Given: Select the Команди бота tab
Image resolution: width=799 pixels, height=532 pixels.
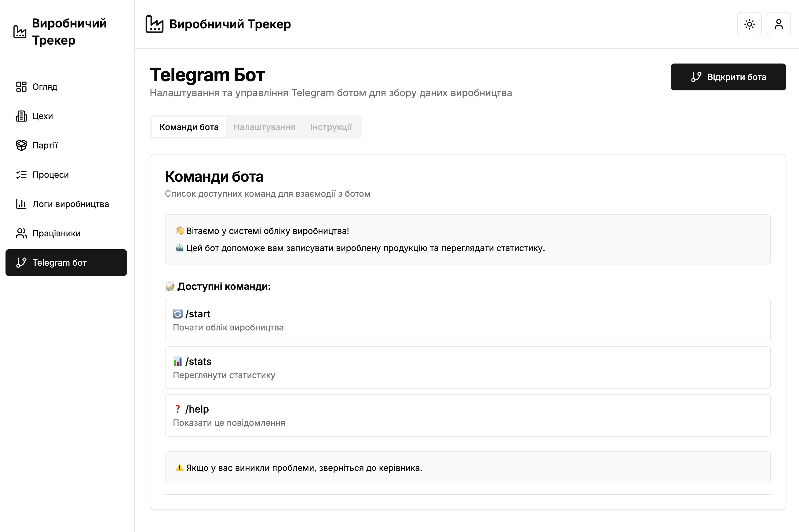Looking at the screenshot, I should coord(189,127).
